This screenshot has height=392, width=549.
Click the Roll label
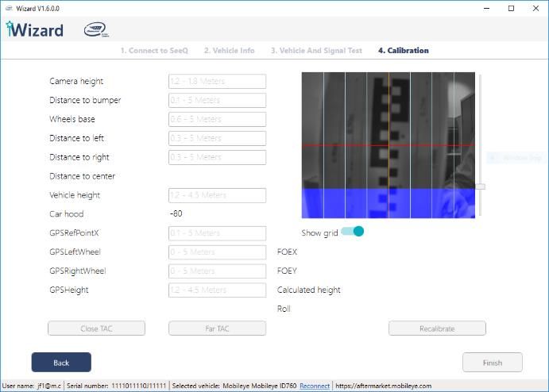[x=284, y=309]
